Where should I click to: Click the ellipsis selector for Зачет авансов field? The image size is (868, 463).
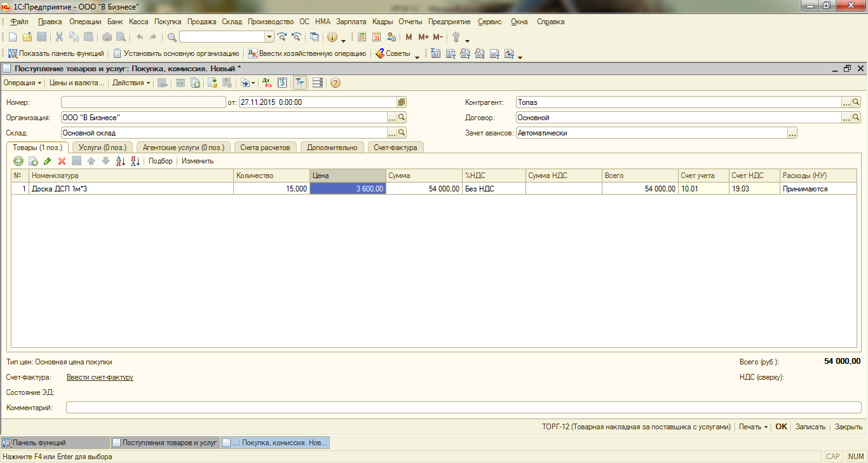tap(792, 133)
